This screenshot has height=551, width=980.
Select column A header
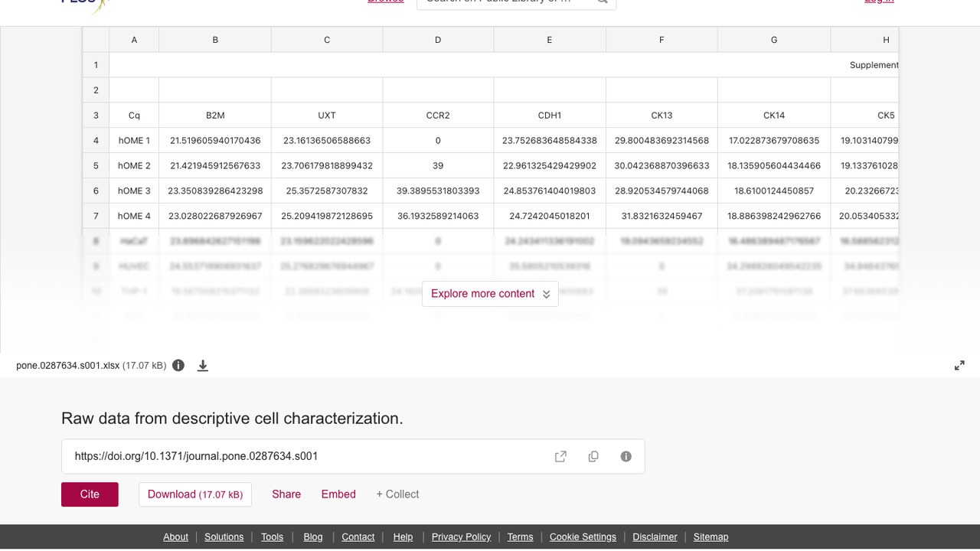(134, 40)
